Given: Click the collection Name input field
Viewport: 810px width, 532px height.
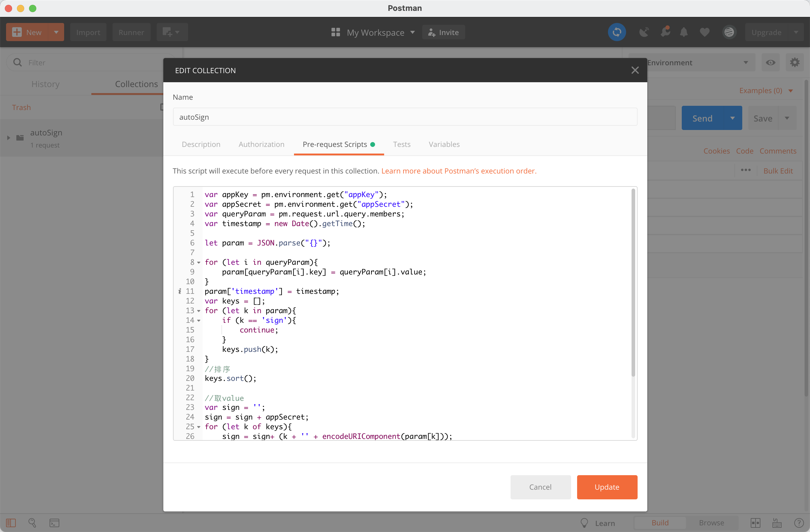Looking at the screenshot, I should (405, 117).
